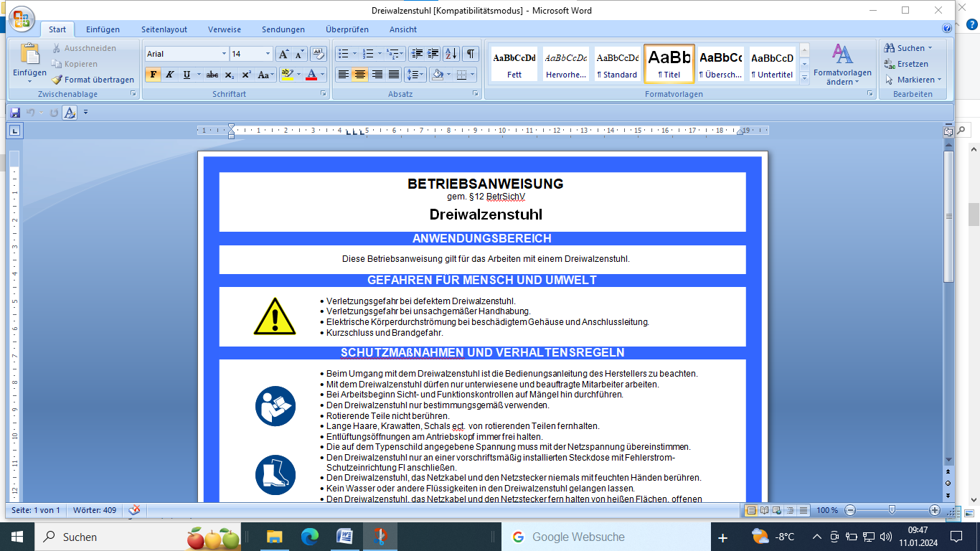Toggle bold formatting (F button)
Screen dimensions: 980x551
(x=153, y=75)
